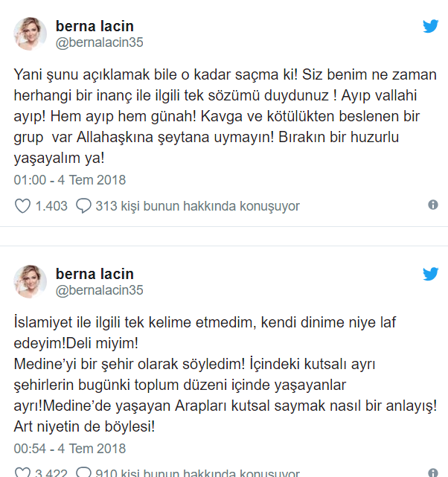Click berna lacin name in first tweet
This screenshot has height=477, width=448.
pyautogui.click(x=95, y=26)
